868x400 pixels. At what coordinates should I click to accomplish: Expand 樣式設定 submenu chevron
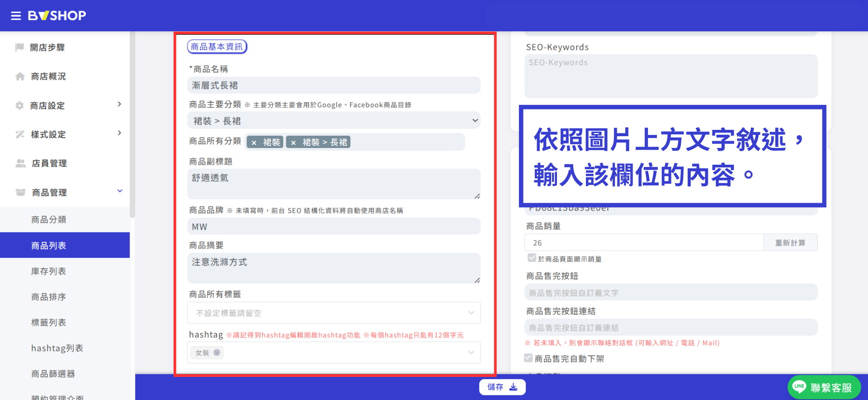[x=119, y=133]
